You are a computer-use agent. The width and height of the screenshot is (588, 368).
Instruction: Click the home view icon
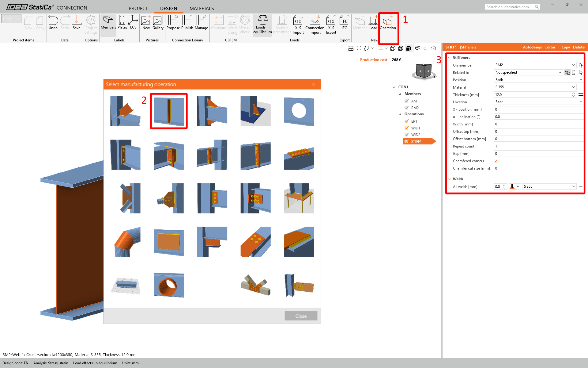pyautogui.click(x=434, y=48)
